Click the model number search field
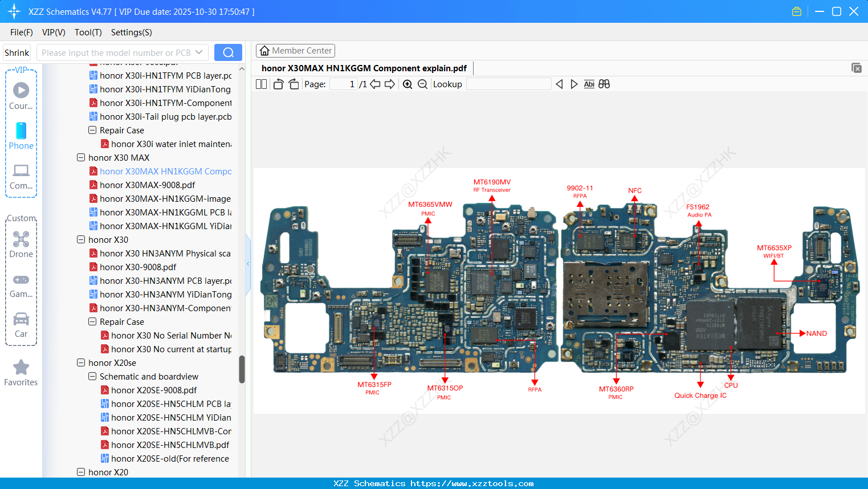The height and width of the screenshot is (489, 868). click(116, 52)
